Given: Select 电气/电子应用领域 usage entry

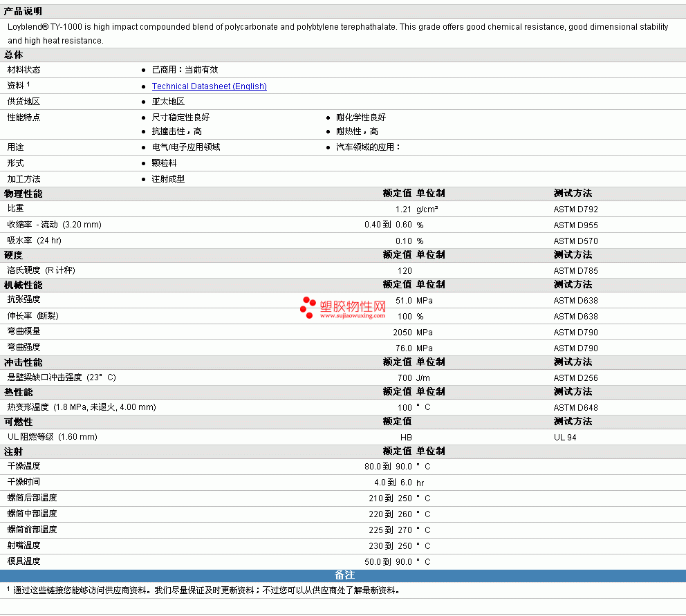Looking at the screenshot, I should coord(186,147).
